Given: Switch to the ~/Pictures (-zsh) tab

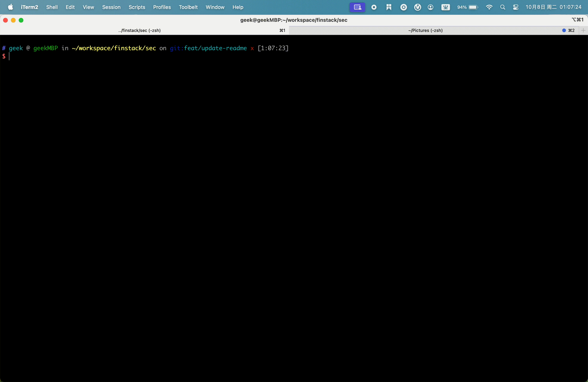Looking at the screenshot, I should [434, 30].
